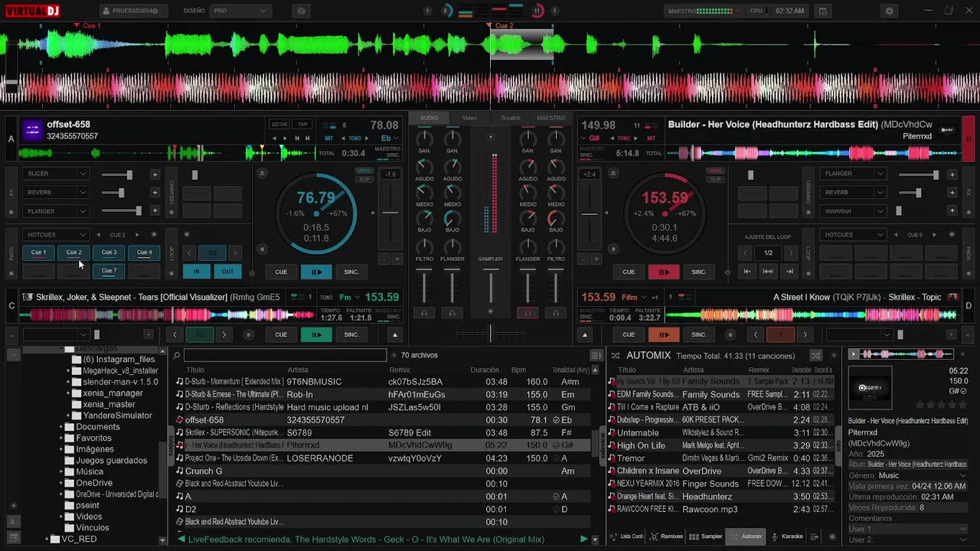The width and height of the screenshot is (980, 551).
Task: Toggle second channel headphone cue button
Action: [452, 313]
